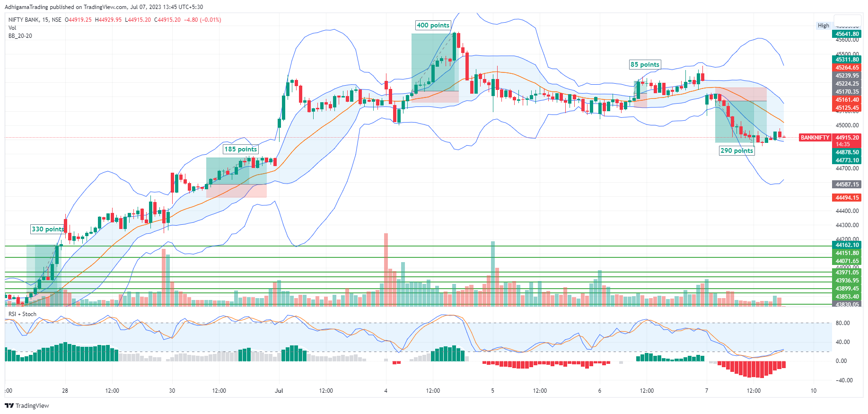Image resolution: width=868 pixels, height=414 pixels.
Task: Select the 45311.80 price scale label
Action: (847, 60)
